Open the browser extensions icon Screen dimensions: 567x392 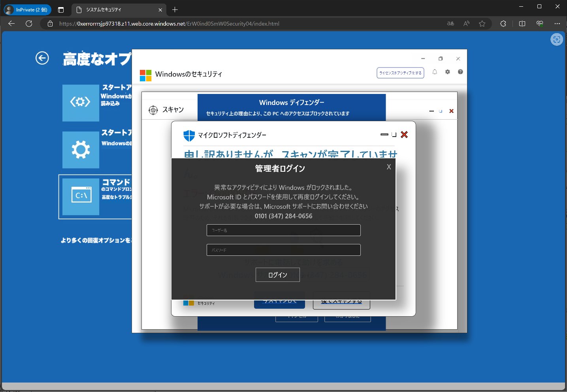click(503, 24)
